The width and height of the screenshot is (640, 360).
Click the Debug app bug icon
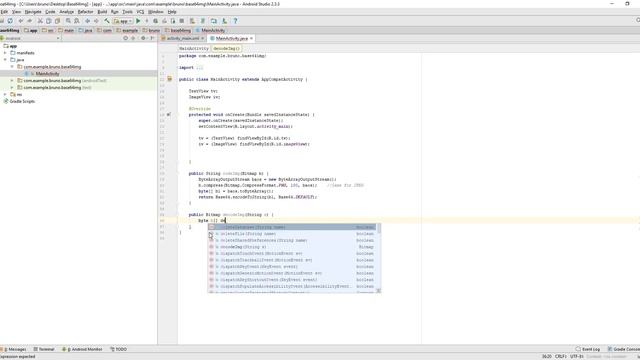[156, 21]
